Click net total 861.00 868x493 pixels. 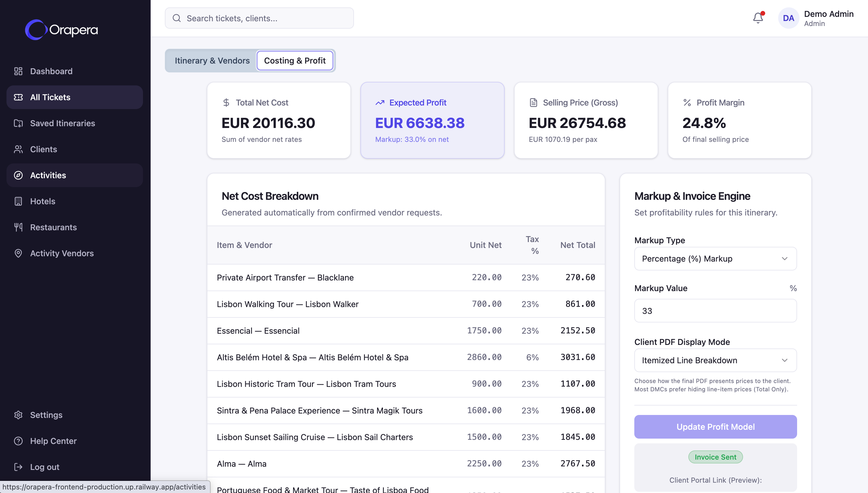point(580,304)
